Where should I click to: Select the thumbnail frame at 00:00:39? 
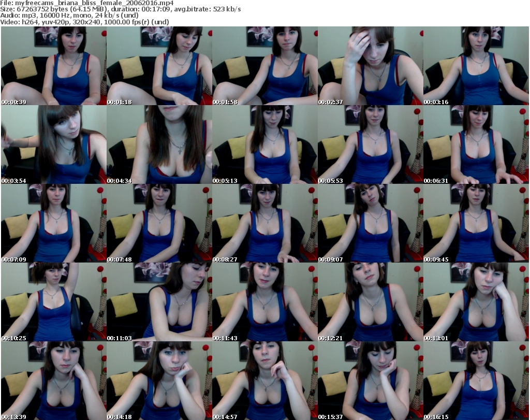54,66
